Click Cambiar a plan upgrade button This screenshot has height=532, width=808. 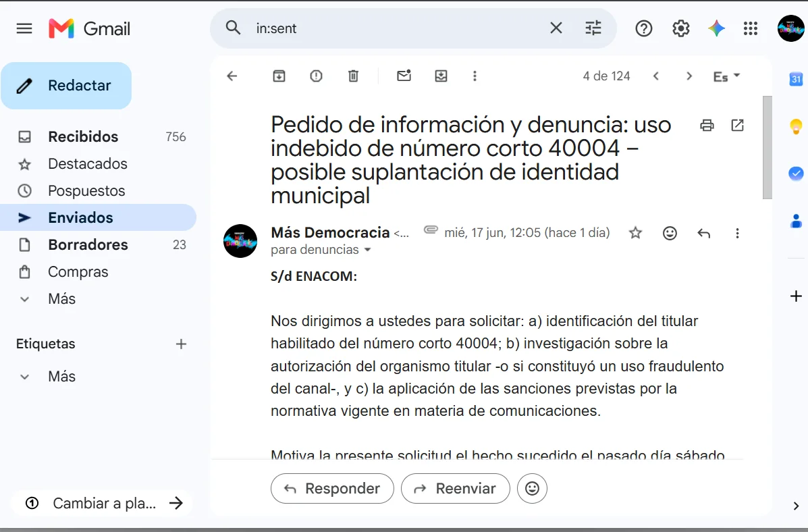(x=101, y=502)
